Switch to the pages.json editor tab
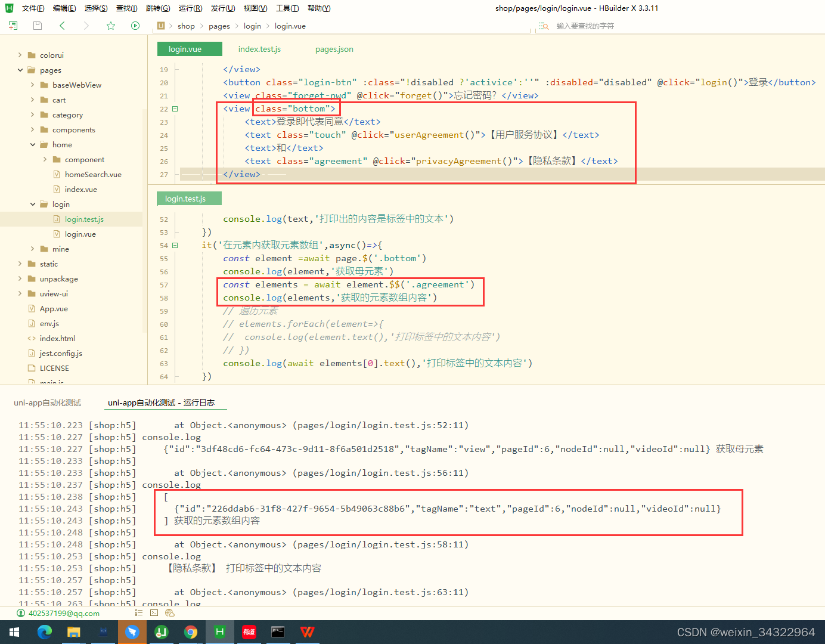825x644 pixels. click(x=334, y=49)
